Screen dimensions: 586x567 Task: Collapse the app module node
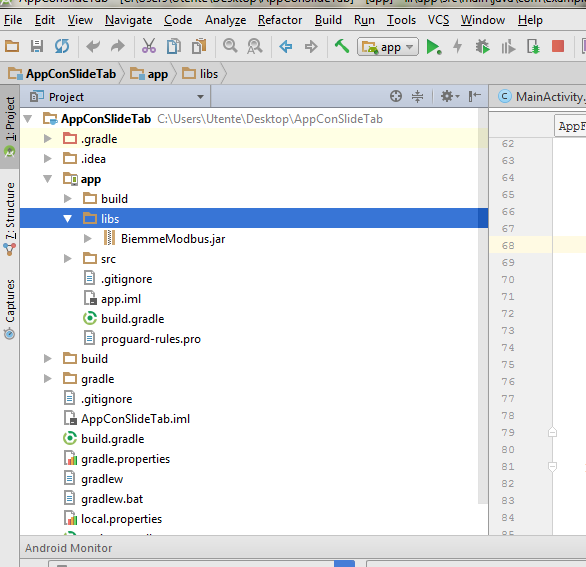pos(47,179)
